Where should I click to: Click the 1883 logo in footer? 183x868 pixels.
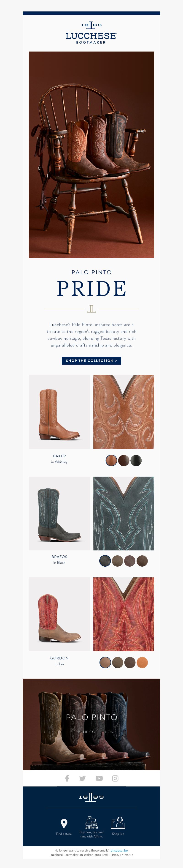coord(91,797)
